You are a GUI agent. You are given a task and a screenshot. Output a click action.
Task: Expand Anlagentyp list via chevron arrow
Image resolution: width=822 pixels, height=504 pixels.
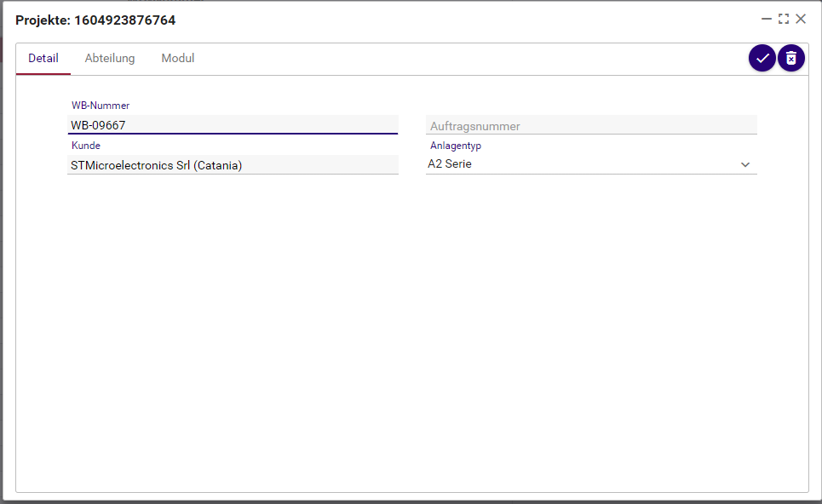coord(745,164)
